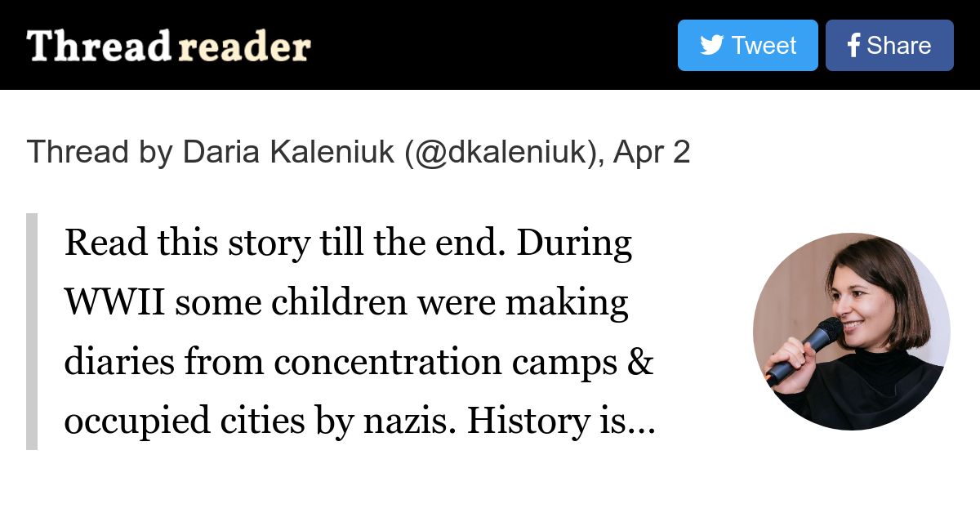Expand the truncated "History is…" ellipsis
980x513 pixels.
coord(643,422)
